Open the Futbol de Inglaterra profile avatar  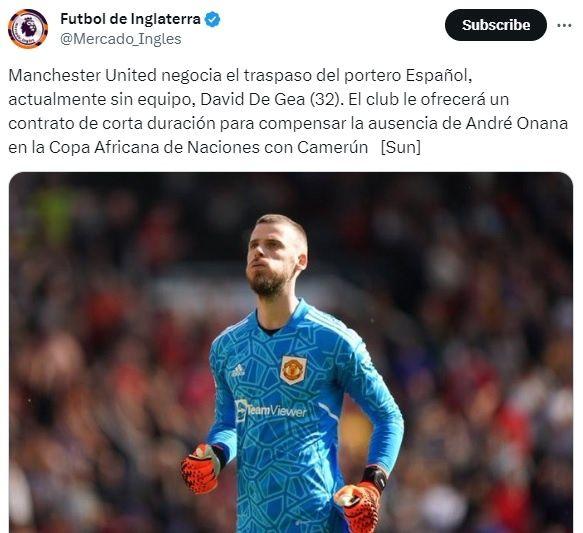(28, 29)
